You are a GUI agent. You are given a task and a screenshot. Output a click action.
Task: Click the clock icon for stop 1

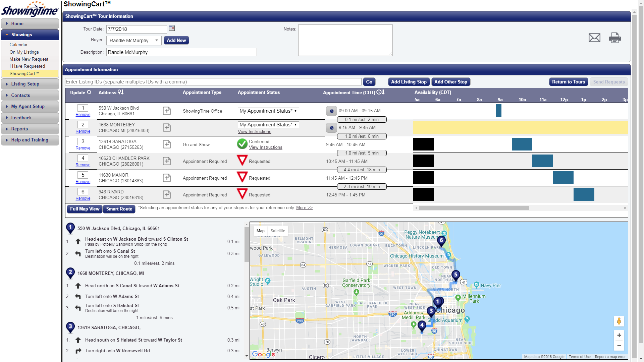(331, 111)
